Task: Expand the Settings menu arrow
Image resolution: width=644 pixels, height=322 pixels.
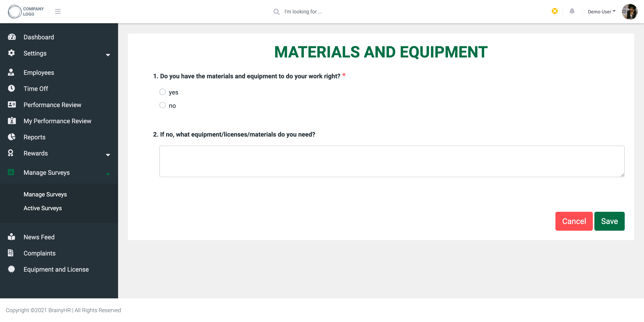Action: [108, 55]
